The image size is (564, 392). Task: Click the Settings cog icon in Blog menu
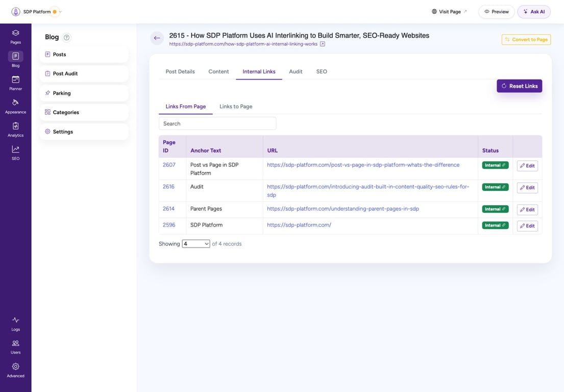click(47, 132)
